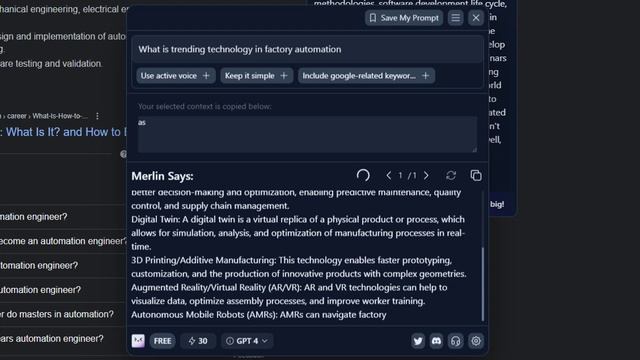Open Merlin's Twitter link

418,341
